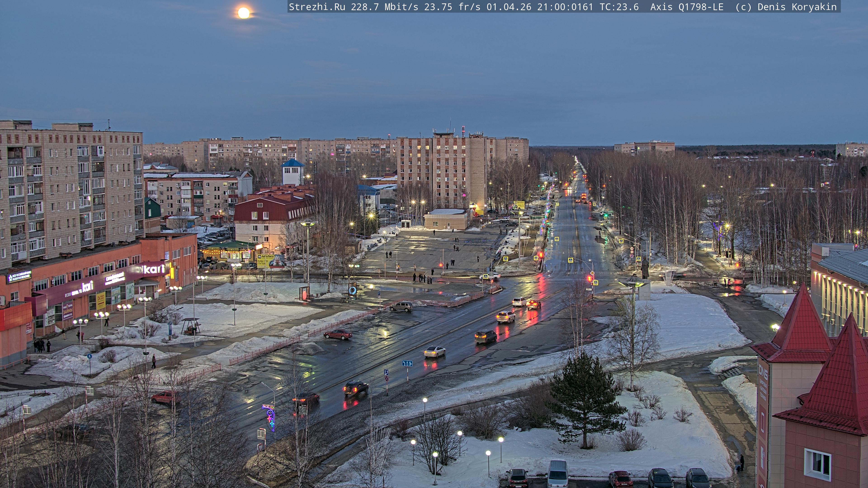Click the blue-roofed white tower
Image resolution: width=868 pixels, height=488 pixels.
(x=292, y=172)
